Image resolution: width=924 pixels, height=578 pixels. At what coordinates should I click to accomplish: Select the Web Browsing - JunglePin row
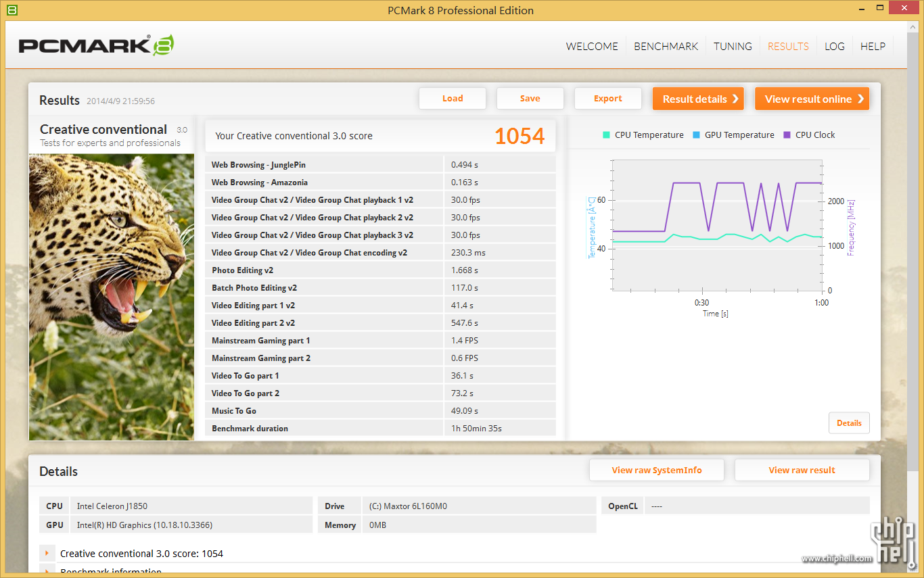click(380, 165)
